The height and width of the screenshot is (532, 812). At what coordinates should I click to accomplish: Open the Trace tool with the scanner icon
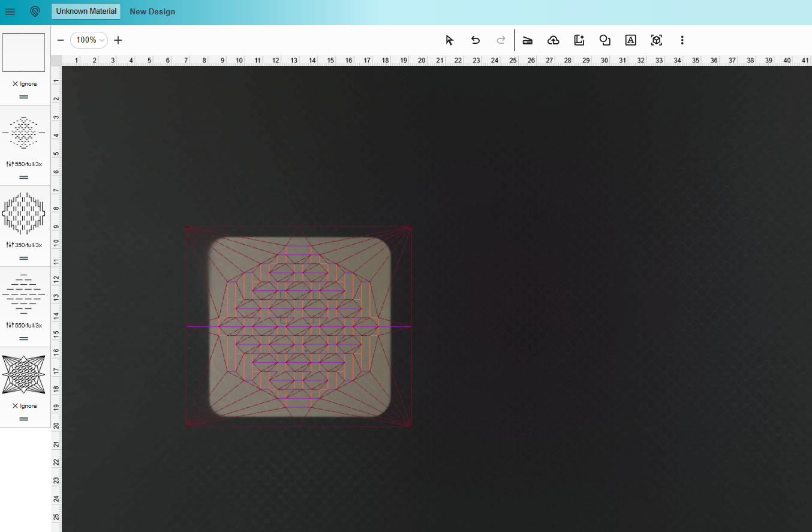[x=527, y=40]
